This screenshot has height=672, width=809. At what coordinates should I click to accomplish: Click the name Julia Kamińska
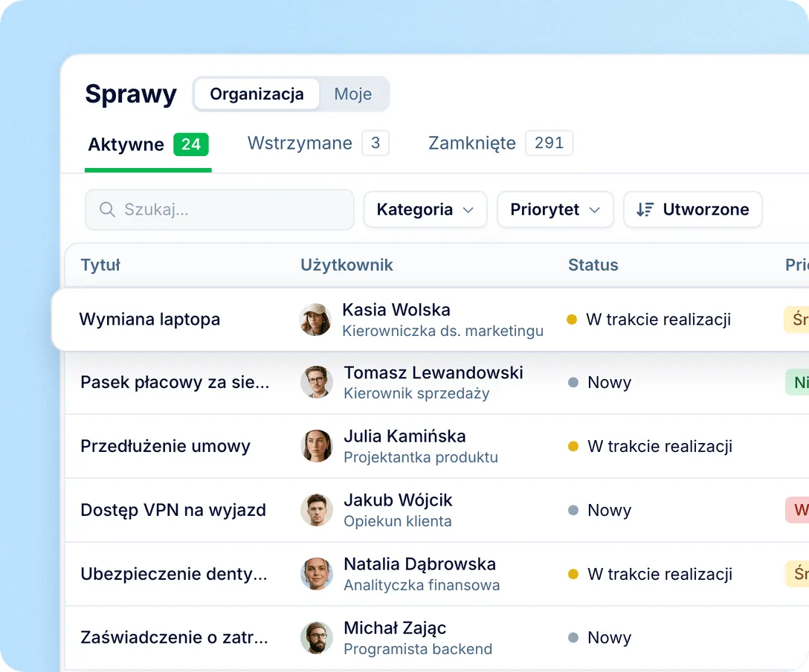(x=405, y=436)
